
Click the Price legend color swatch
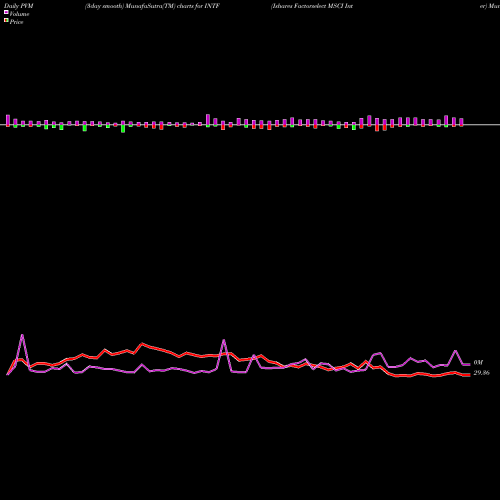tap(6, 21)
